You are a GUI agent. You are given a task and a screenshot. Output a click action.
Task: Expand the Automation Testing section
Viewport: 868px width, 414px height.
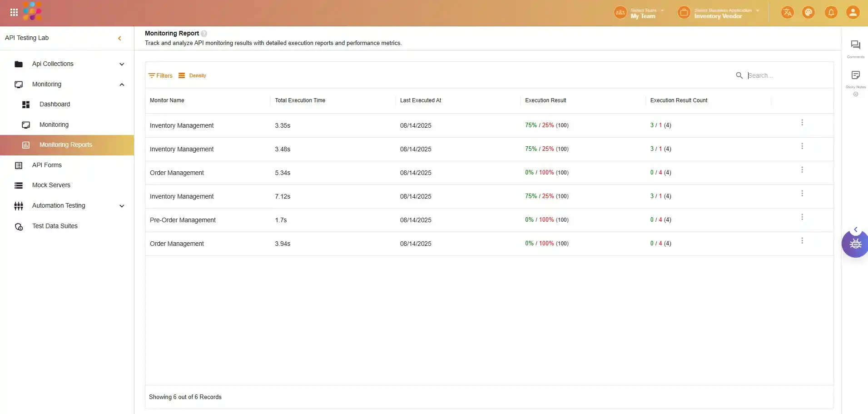(x=122, y=206)
